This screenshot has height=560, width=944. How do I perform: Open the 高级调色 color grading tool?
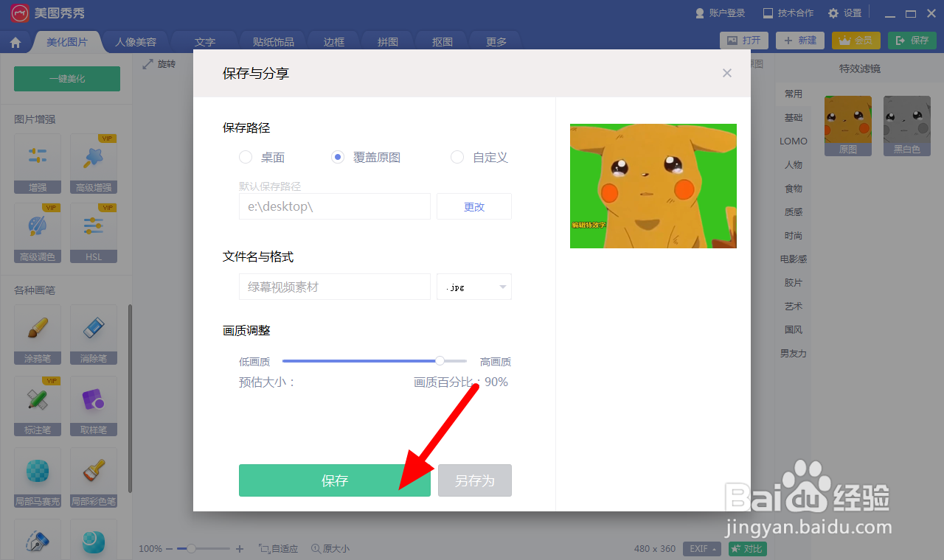[38, 234]
